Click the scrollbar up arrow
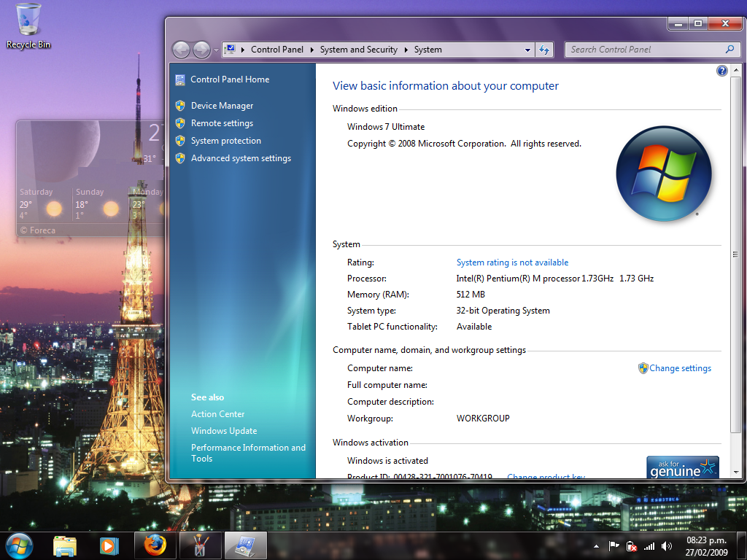 click(x=736, y=70)
